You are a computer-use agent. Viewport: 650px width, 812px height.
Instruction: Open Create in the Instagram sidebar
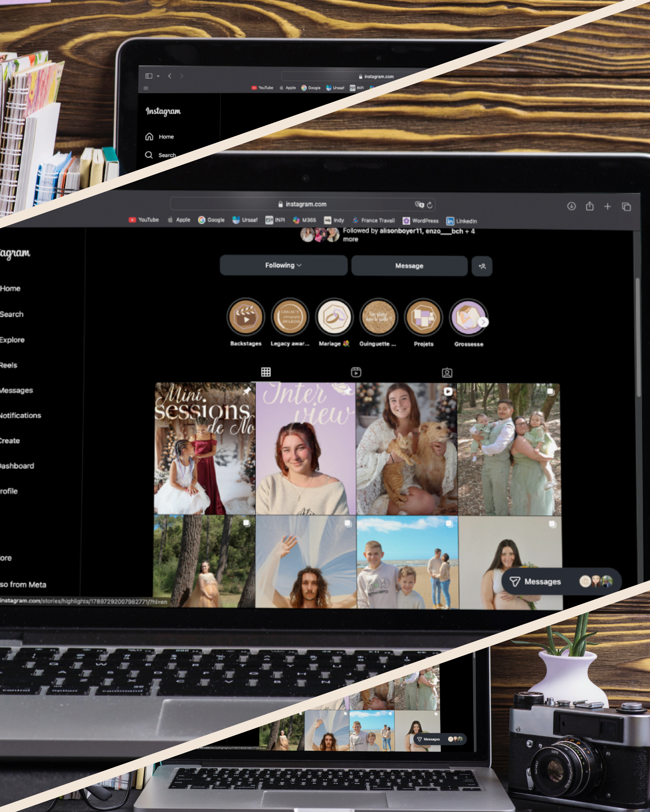[x=10, y=441]
